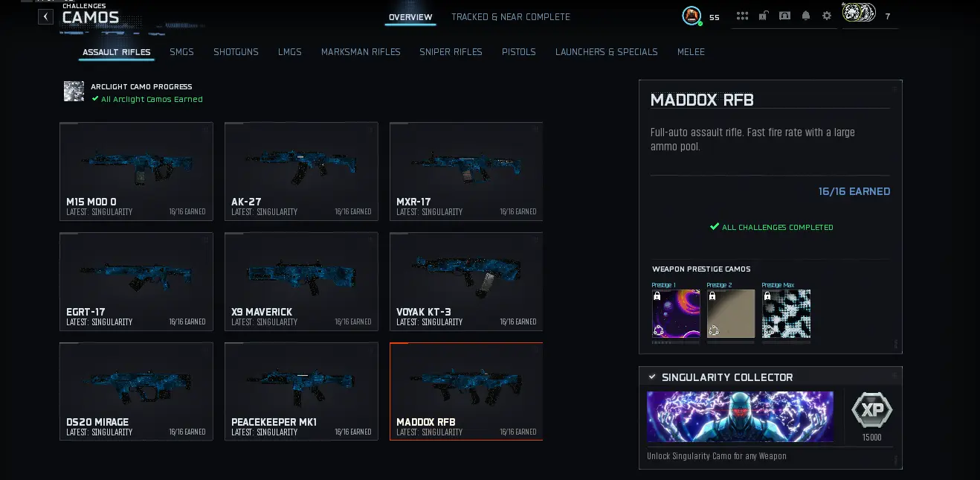Select the Launchers & Specials tab

(607, 52)
